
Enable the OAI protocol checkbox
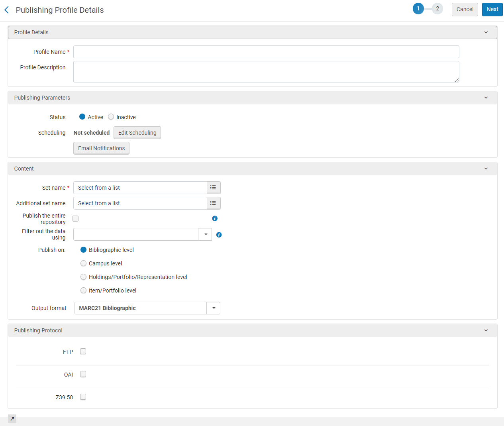click(x=83, y=374)
